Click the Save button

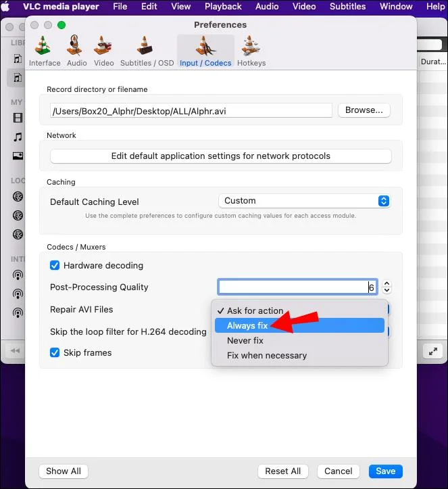386,471
